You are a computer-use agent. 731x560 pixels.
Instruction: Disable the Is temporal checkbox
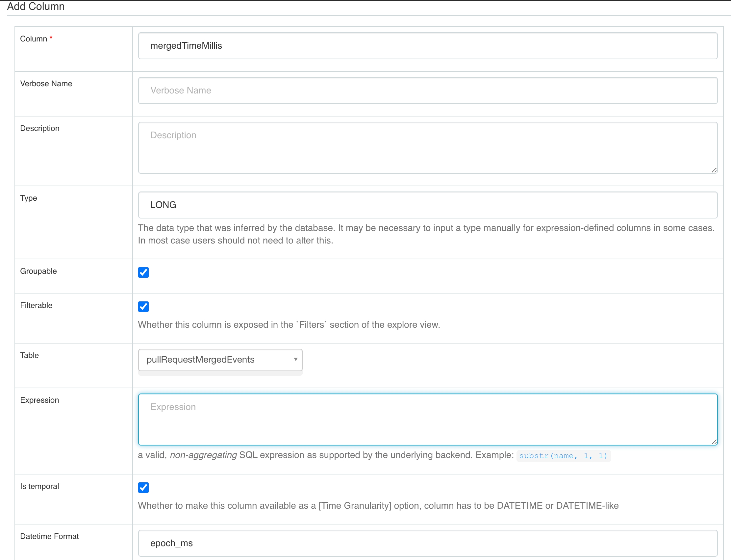coord(143,487)
